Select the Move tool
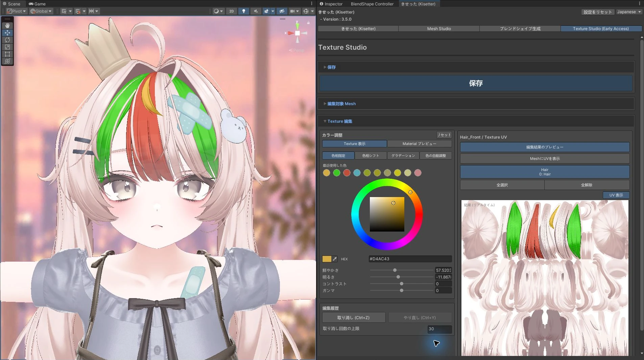Viewport: 644px width, 360px height. [x=7, y=33]
